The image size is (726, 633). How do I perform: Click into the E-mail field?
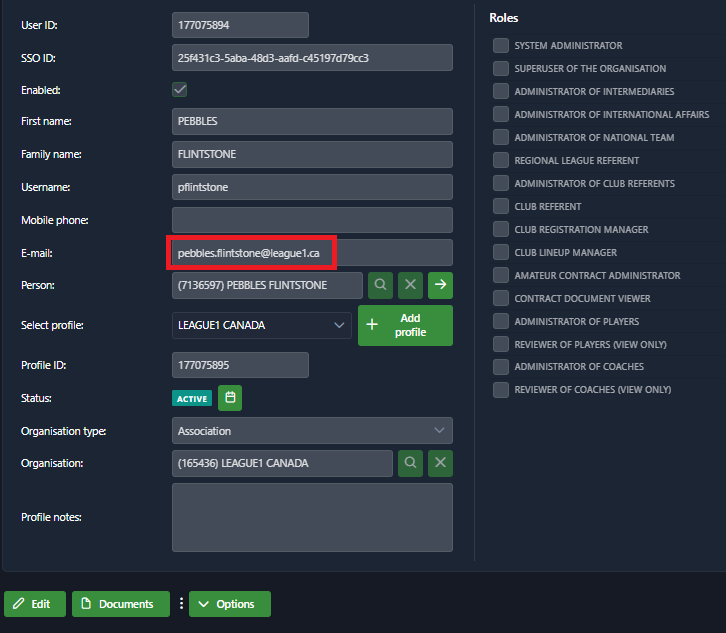(x=312, y=253)
